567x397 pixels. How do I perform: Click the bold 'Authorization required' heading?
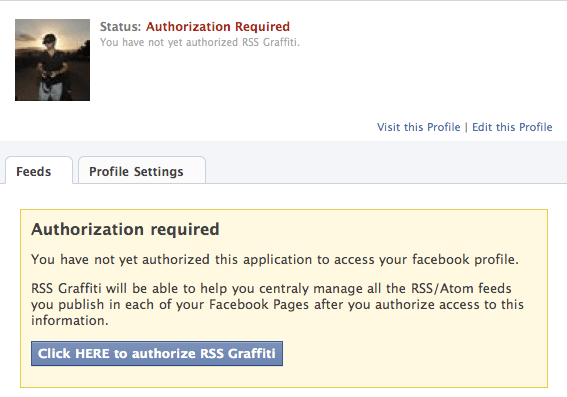click(125, 229)
